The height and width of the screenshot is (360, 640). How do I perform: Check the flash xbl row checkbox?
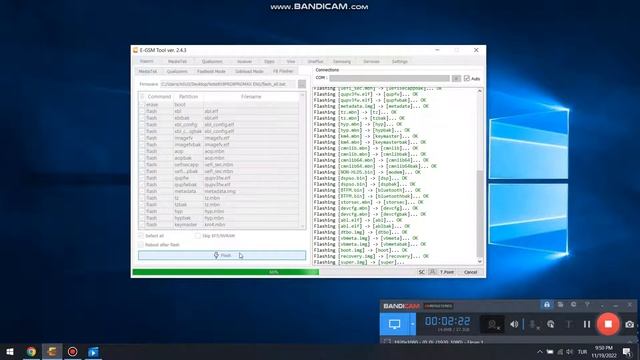click(x=142, y=111)
